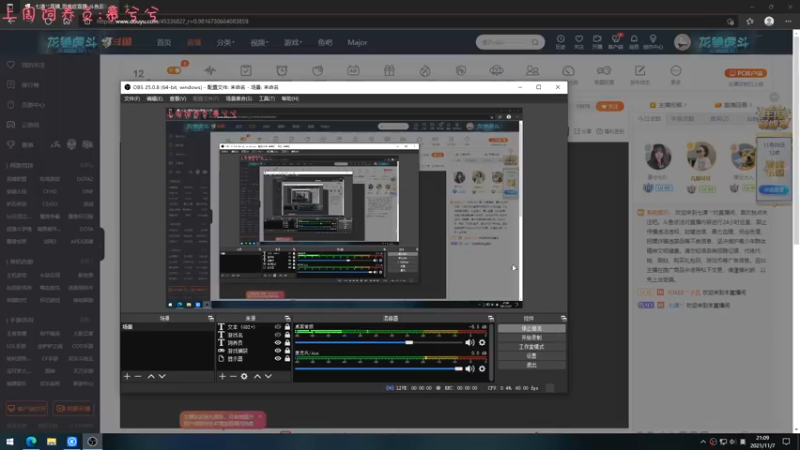
Task: Open 麦克风/Aux gear settings in mixer
Action: (482, 368)
